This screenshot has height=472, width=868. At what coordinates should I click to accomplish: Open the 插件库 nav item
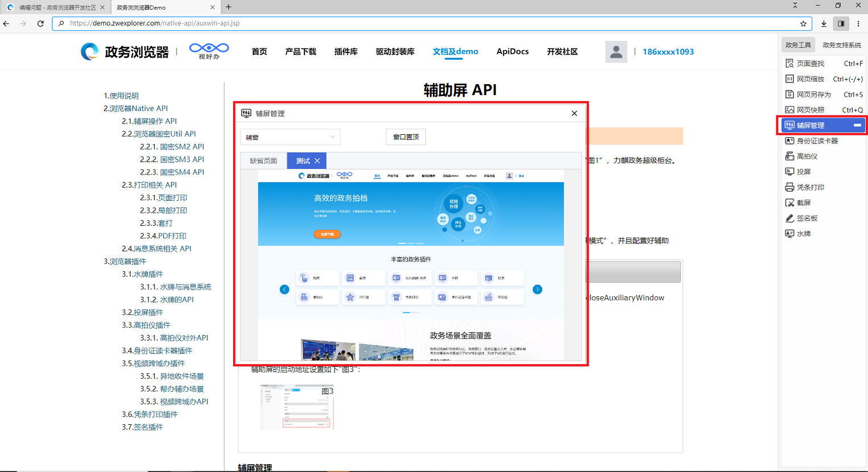click(x=346, y=52)
